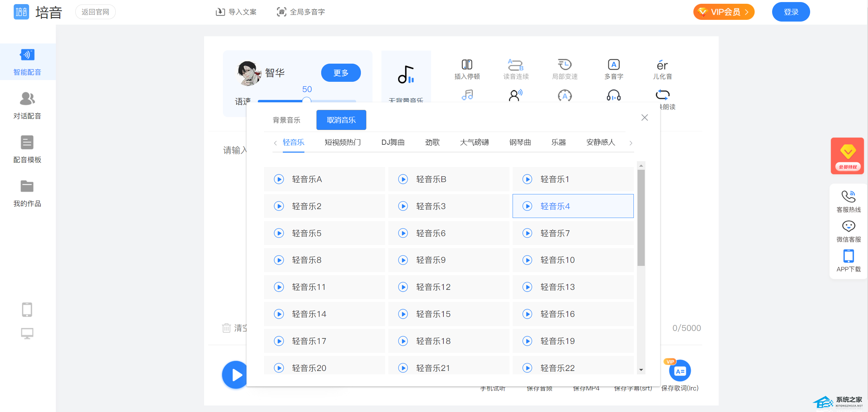The width and height of the screenshot is (868, 412).
Task: Click the 微信客服 icon on the right
Action: 848,227
